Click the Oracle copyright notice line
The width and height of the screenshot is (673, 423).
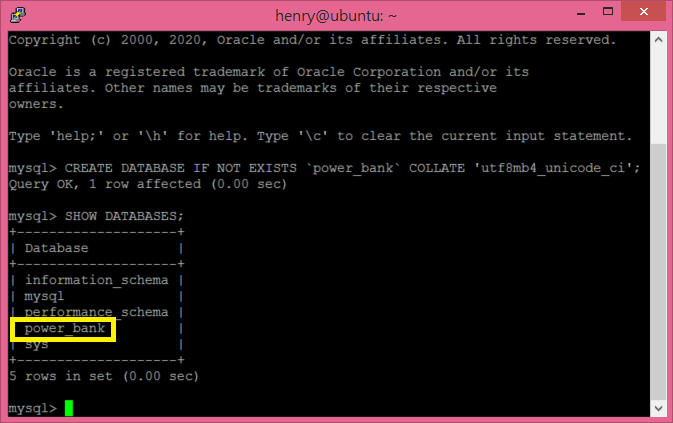click(312, 40)
